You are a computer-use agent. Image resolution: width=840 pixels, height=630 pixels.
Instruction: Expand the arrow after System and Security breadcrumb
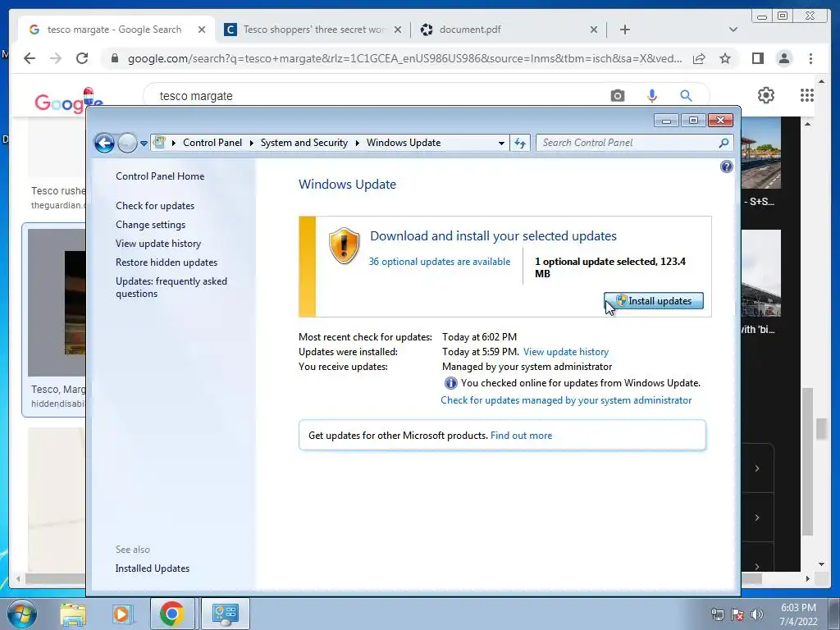point(358,143)
